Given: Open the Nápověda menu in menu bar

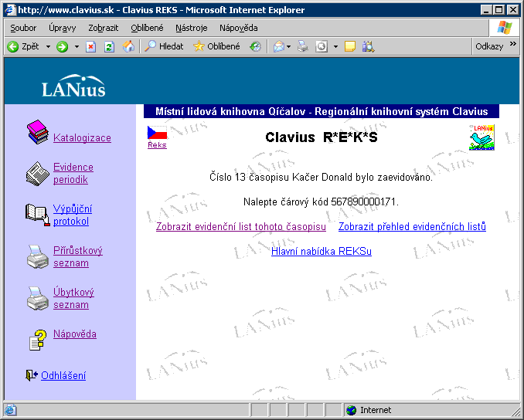Looking at the screenshot, I should pyautogui.click(x=239, y=28).
